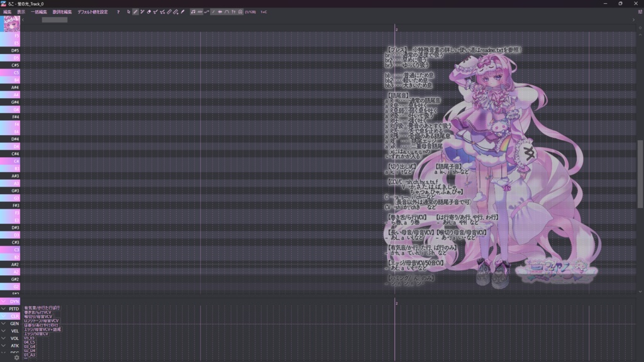Expand the PITD expression chevron
Image resolution: width=644 pixels, height=362 pixels.
4,309
